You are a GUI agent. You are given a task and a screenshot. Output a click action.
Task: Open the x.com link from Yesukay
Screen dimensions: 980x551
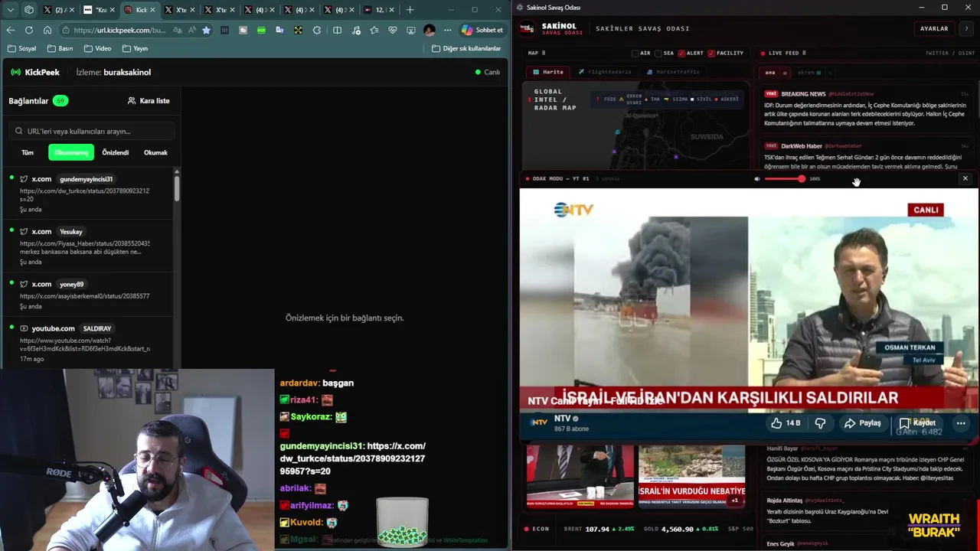(88, 246)
